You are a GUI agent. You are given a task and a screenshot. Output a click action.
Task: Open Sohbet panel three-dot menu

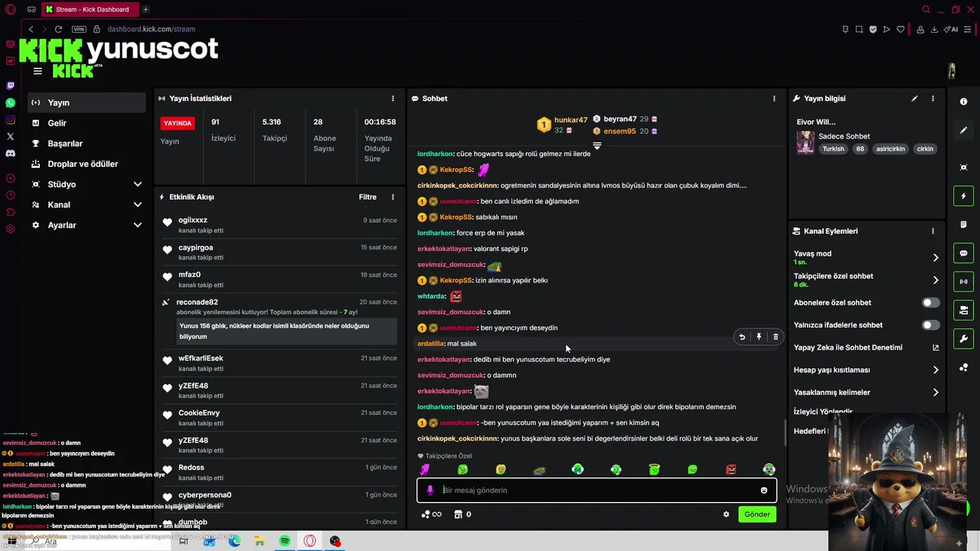click(774, 99)
